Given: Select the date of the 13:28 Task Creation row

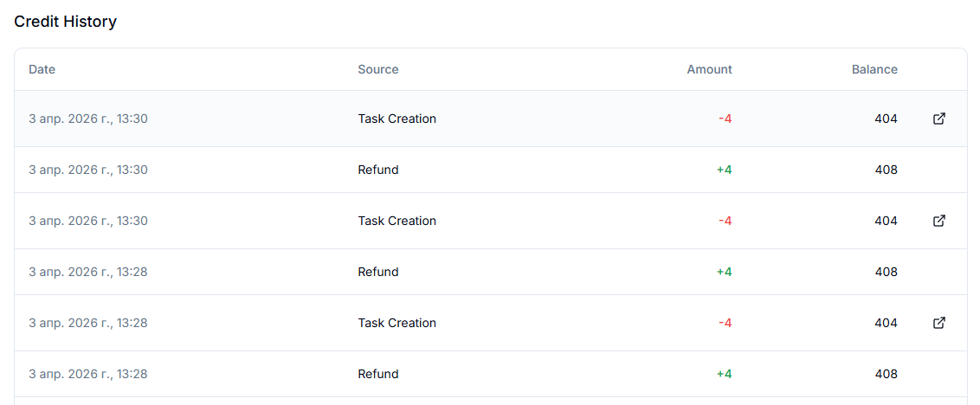Looking at the screenshot, I should [x=88, y=323].
